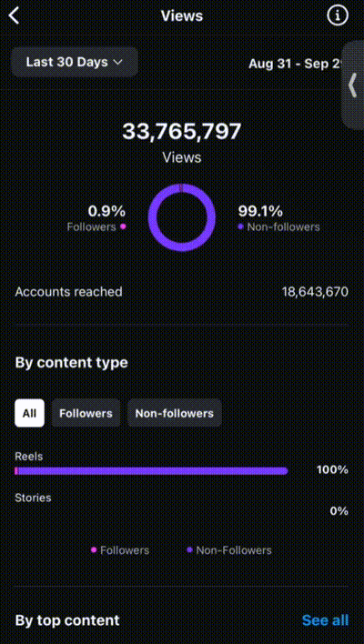Click the chevron in Last 30 Days

coord(117,63)
